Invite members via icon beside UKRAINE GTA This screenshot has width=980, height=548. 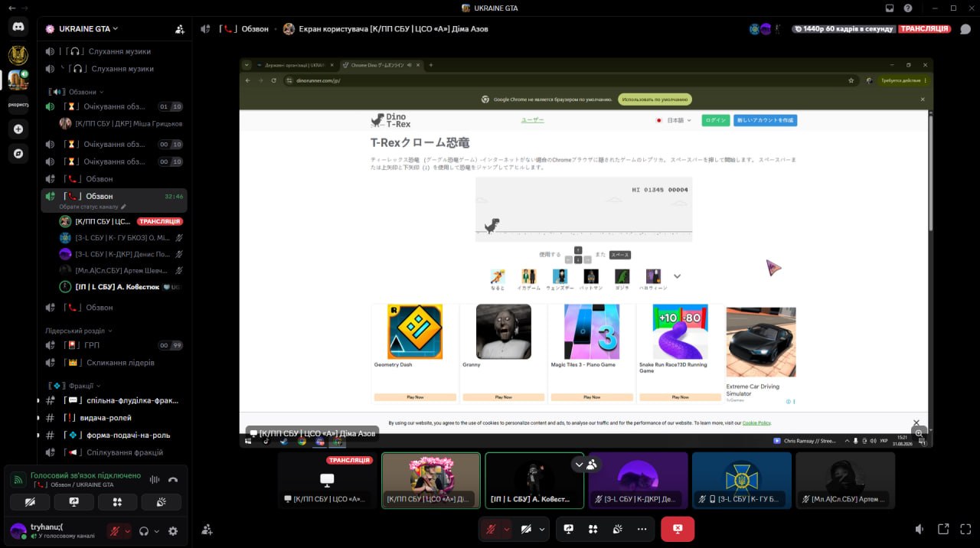[x=180, y=29]
